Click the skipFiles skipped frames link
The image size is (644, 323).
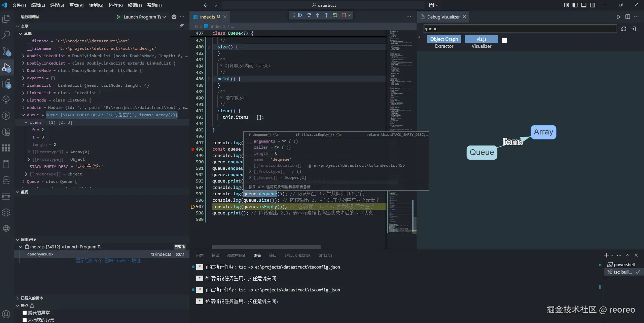click(108, 261)
